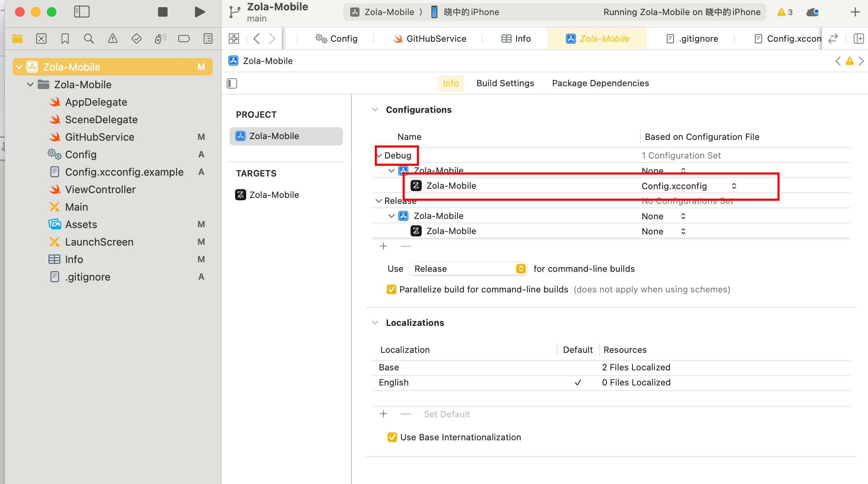Image resolution: width=868 pixels, height=484 pixels.
Task: Switch to the Info editor tab
Action: 516,39
